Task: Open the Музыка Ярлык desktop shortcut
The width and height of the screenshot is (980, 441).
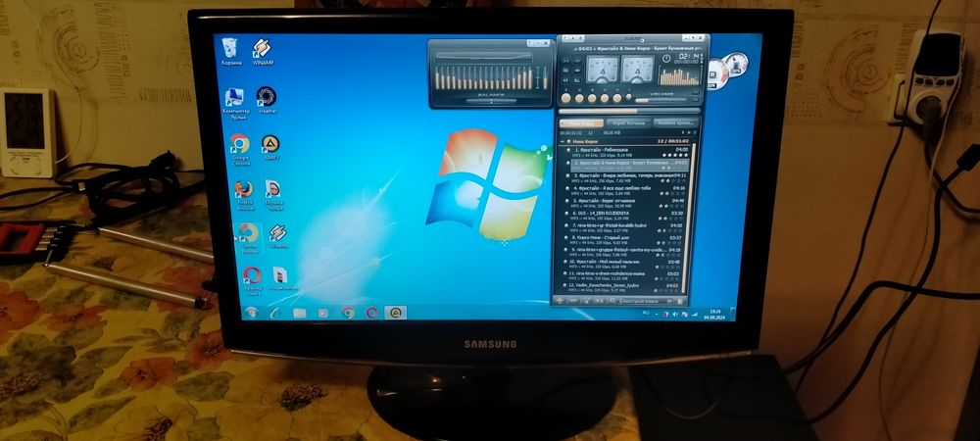Action: [x=273, y=195]
